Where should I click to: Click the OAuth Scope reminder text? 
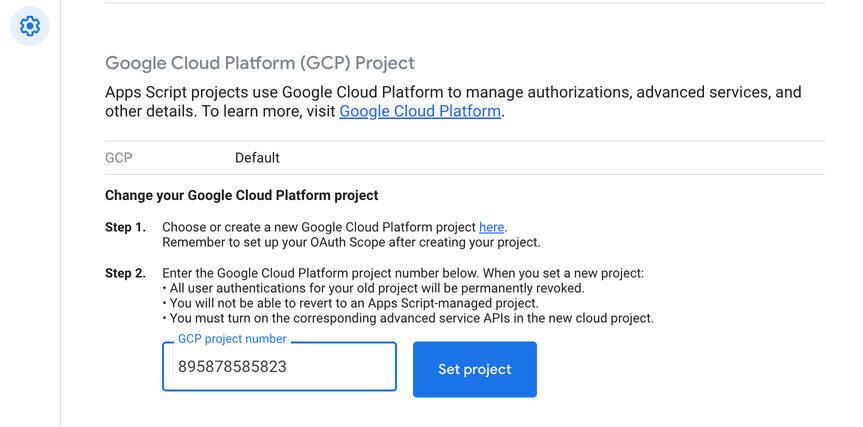click(351, 243)
